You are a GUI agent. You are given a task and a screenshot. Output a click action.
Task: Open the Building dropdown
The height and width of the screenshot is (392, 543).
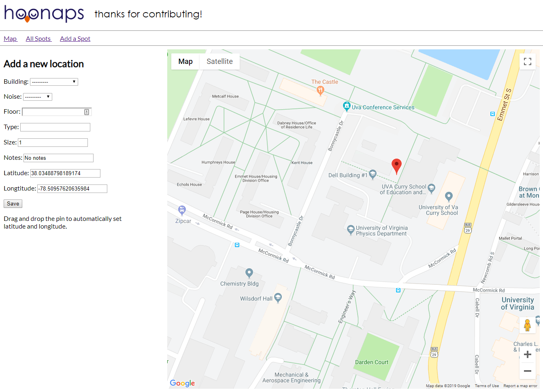(54, 82)
